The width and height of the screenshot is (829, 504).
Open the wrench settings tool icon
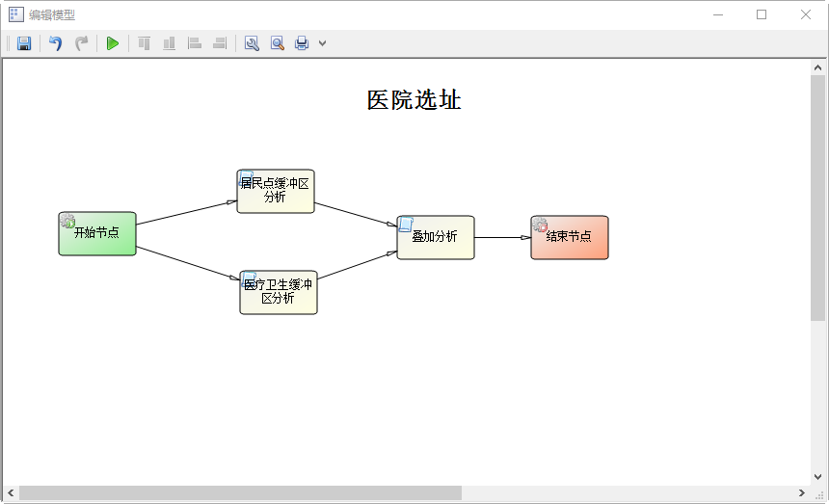[x=252, y=43]
